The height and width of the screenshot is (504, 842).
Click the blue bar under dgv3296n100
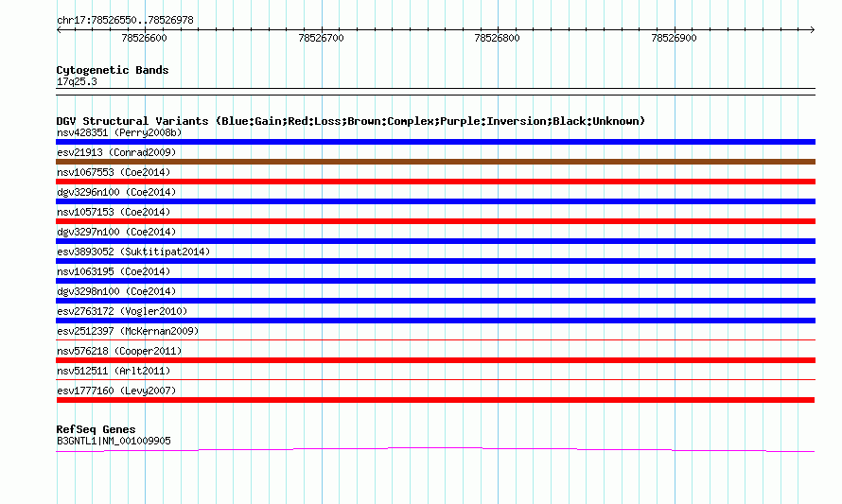435,201
